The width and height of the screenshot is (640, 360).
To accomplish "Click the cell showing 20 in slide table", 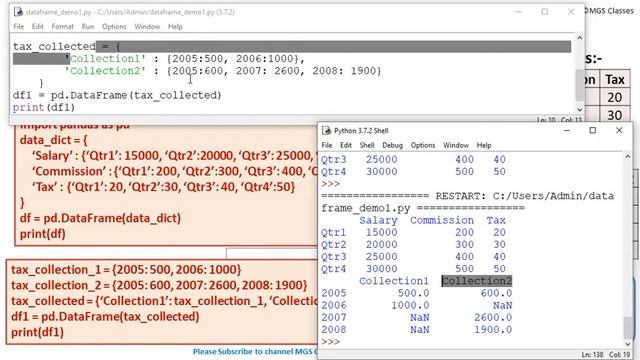I will tap(615, 97).
